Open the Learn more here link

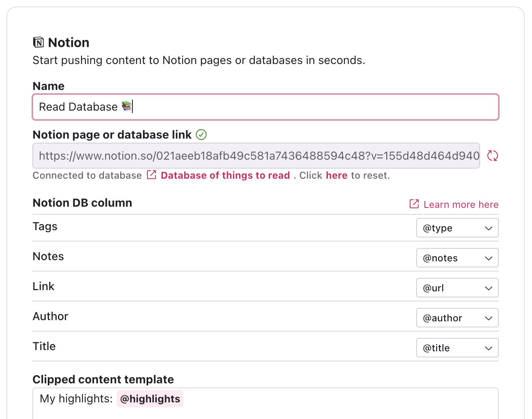(x=461, y=205)
